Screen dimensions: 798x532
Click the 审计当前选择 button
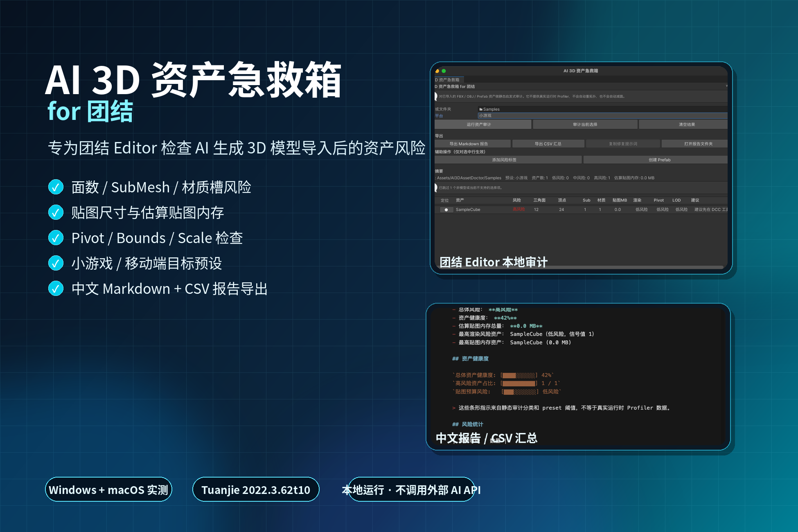pyautogui.click(x=585, y=124)
